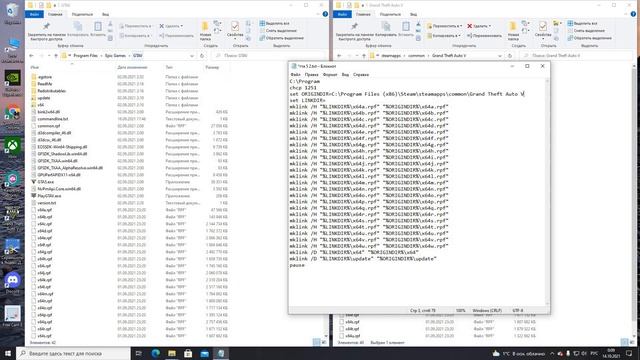Pin to Quick Access in Grand Theft Auto V window
The width and height of the screenshot is (640, 360).
tap(354, 31)
